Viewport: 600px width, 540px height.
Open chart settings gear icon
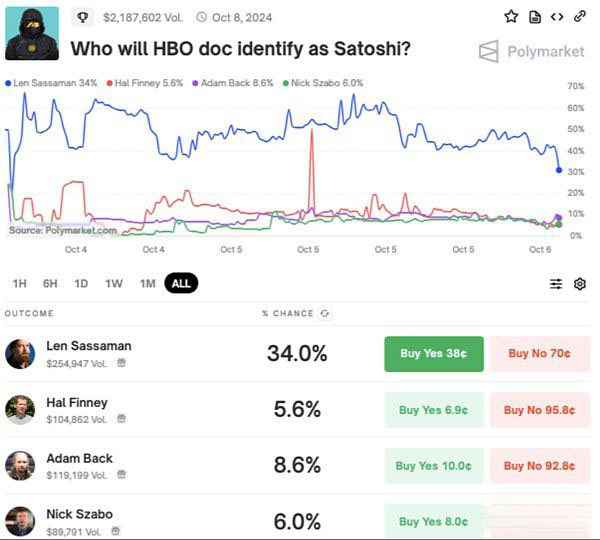click(x=580, y=284)
